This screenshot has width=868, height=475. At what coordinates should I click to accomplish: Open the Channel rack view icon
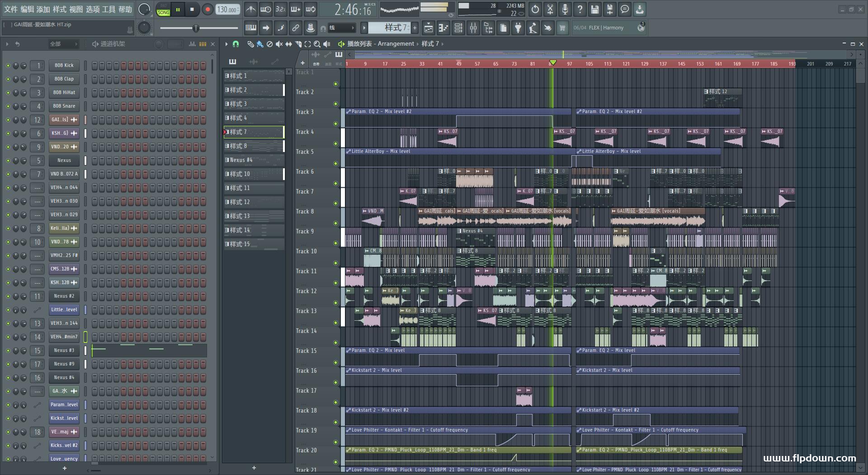click(458, 28)
